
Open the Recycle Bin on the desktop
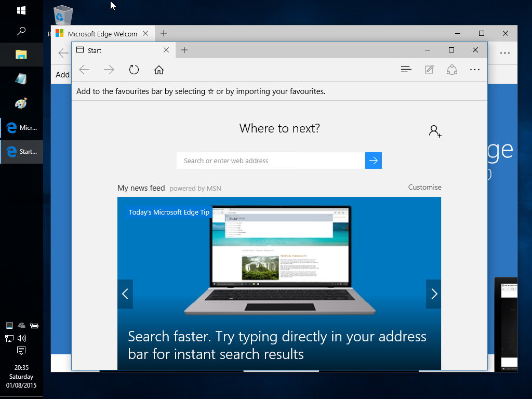coord(63,15)
